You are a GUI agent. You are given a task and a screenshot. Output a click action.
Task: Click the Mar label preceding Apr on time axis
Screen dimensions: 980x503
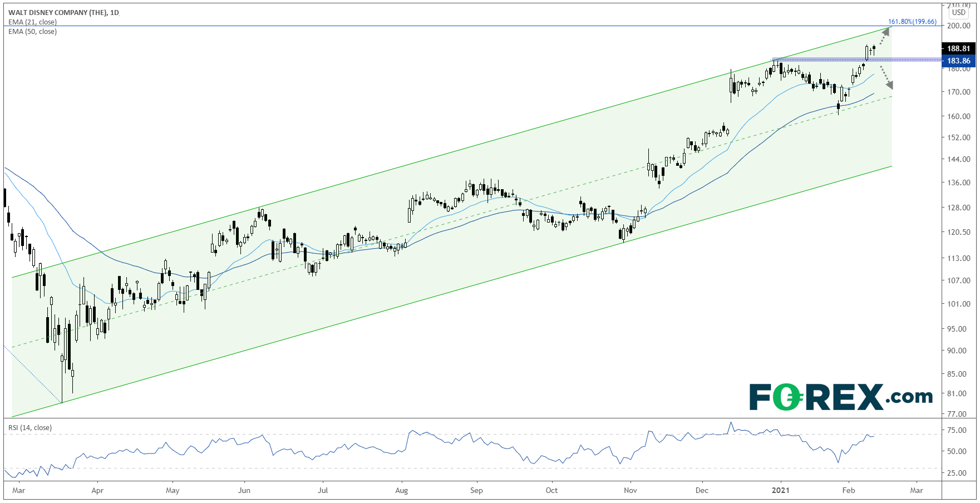[x=18, y=490]
